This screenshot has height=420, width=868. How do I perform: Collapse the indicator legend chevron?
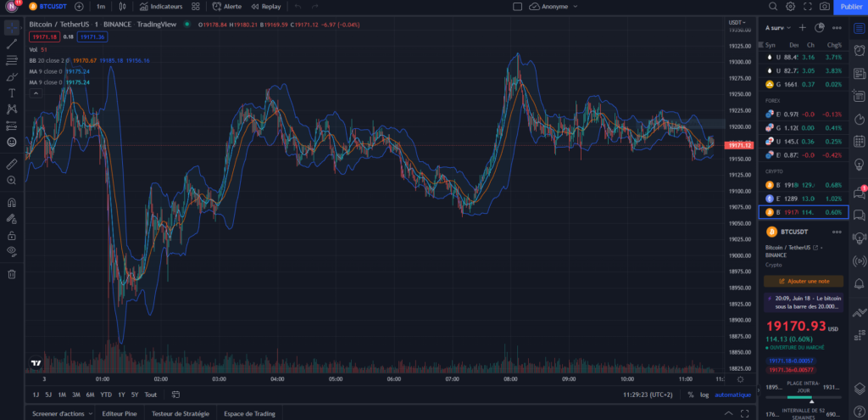coord(36,93)
